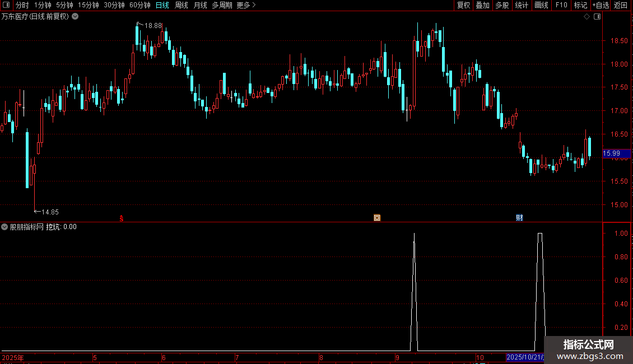Image resolution: width=633 pixels, height=364 pixels.
Task: Switch to 周线 weekly chart
Action: pos(181,5)
